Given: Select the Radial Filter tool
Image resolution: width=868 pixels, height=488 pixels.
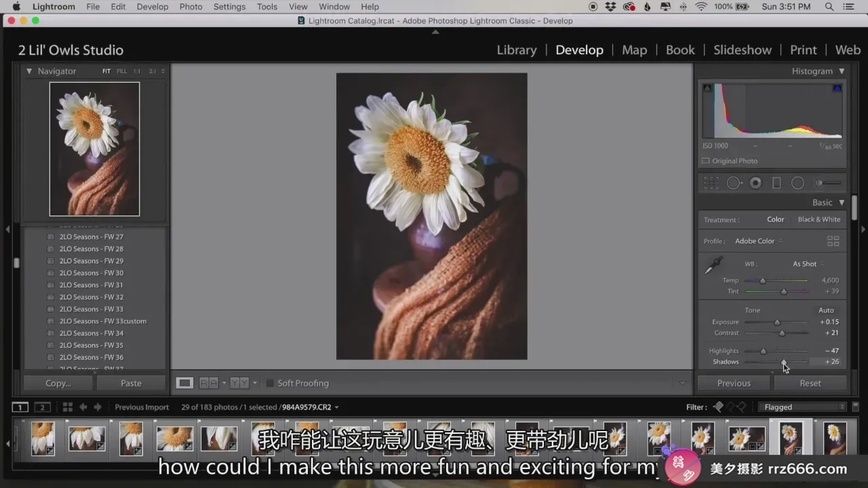Looking at the screenshot, I should pyautogui.click(x=797, y=183).
